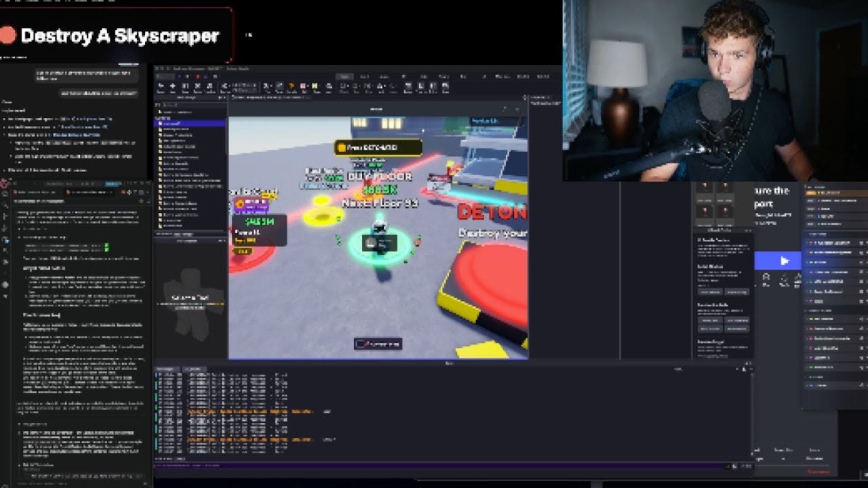Click the yellow Free DETONATE button in game

tap(378, 147)
